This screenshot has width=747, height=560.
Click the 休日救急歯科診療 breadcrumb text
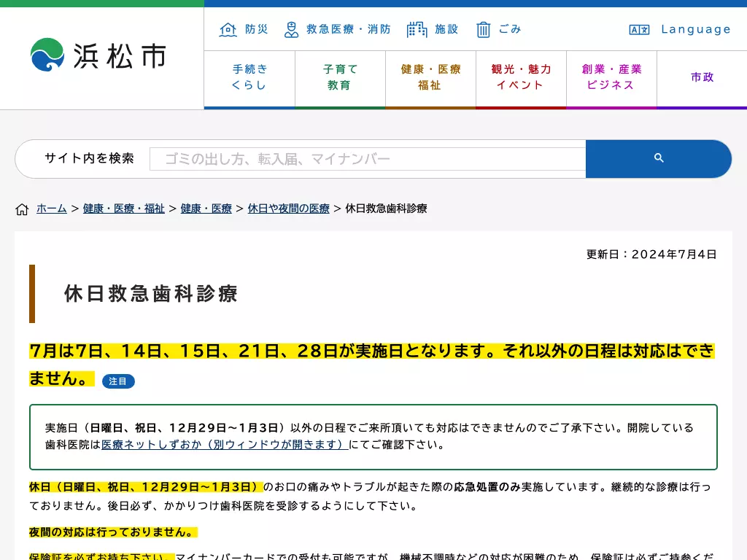(387, 209)
